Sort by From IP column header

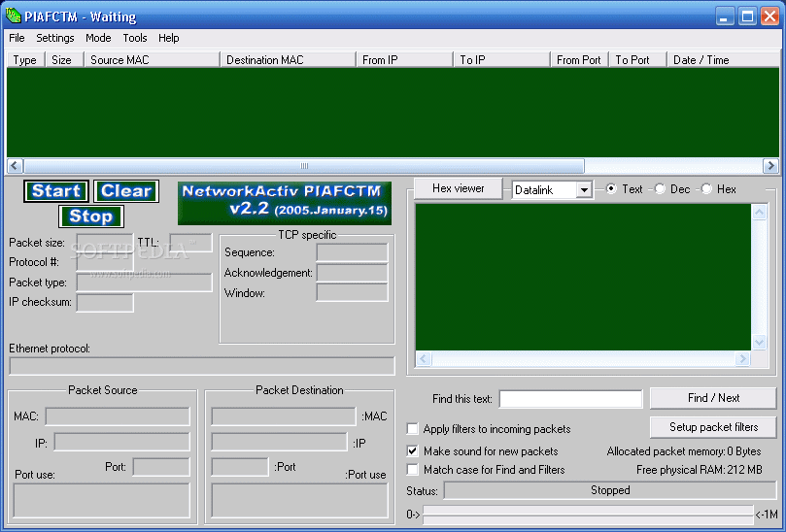coord(404,59)
